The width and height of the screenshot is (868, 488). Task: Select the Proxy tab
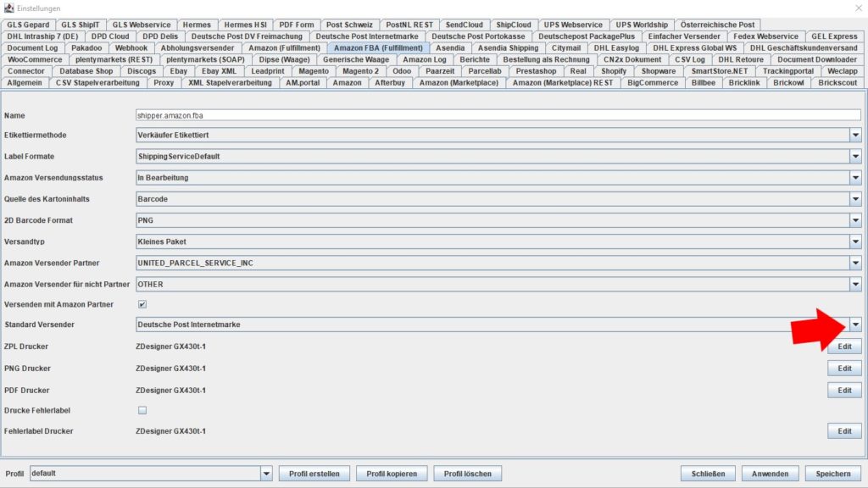click(164, 83)
